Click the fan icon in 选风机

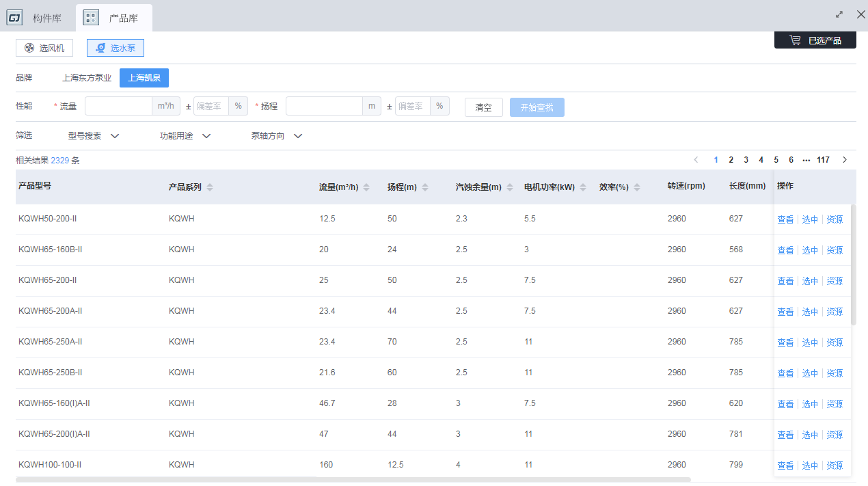[29, 48]
